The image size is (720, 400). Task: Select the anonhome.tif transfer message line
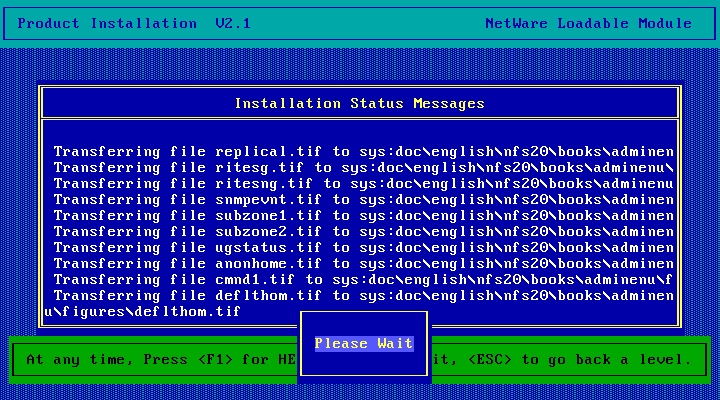click(x=363, y=264)
